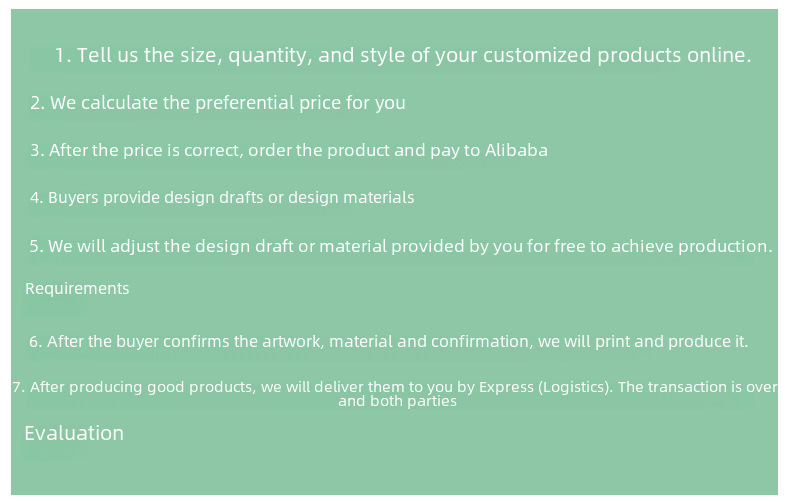Click 'The transaction is over' sentence
Image resolution: width=790 pixels, height=502 pixels.
697,387
